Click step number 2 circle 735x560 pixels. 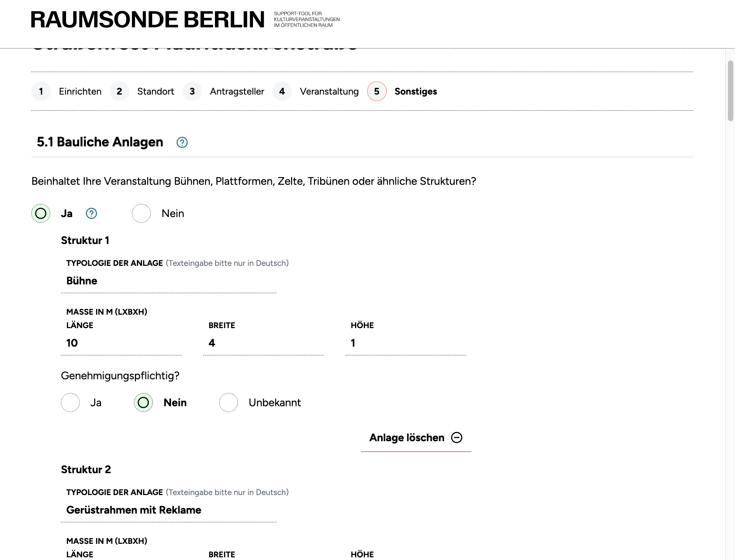tap(119, 91)
